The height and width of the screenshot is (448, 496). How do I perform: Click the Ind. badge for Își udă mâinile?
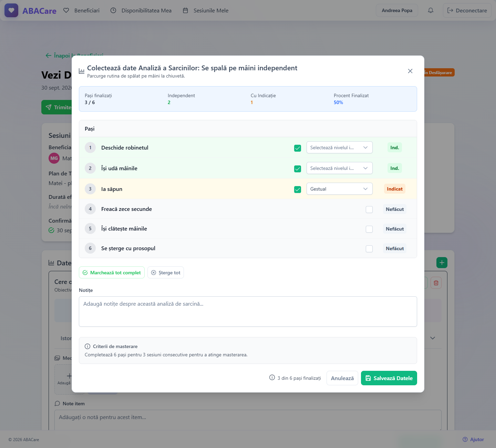click(395, 168)
